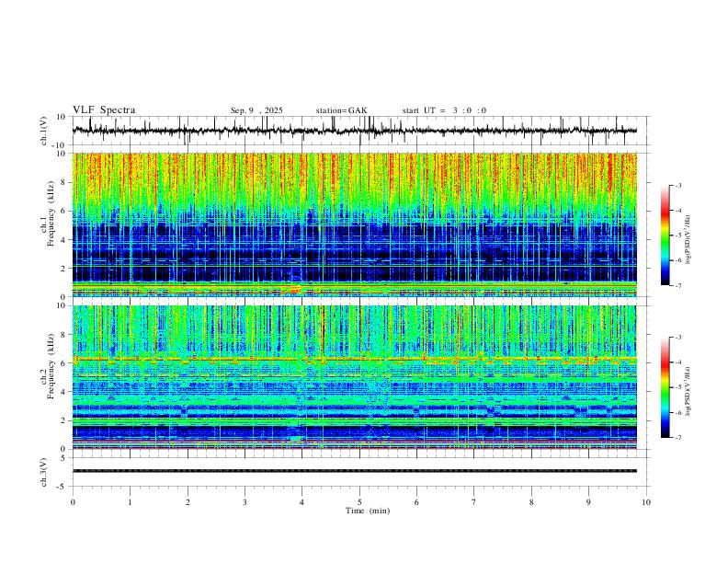Click the ch.2 color scale bar

pos(665,387)
